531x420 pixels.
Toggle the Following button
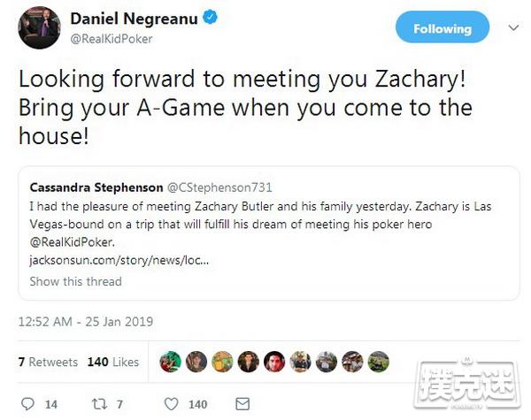pos(442,27)
